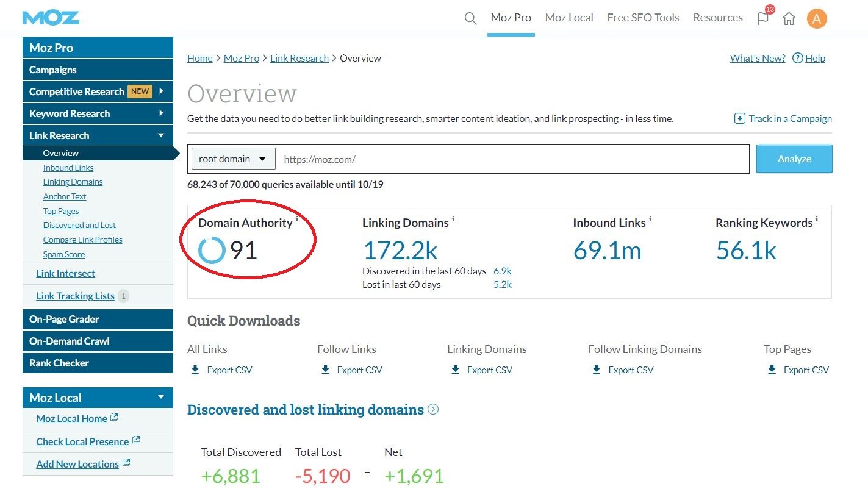Show Inbound Links info icon
The height and width of the screenshot is (500, 868).
click(650, 218)
